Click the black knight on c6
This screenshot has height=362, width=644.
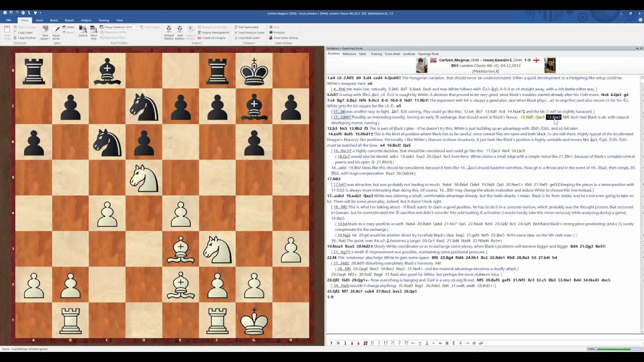pyautogui.click(x=107, y=142)
